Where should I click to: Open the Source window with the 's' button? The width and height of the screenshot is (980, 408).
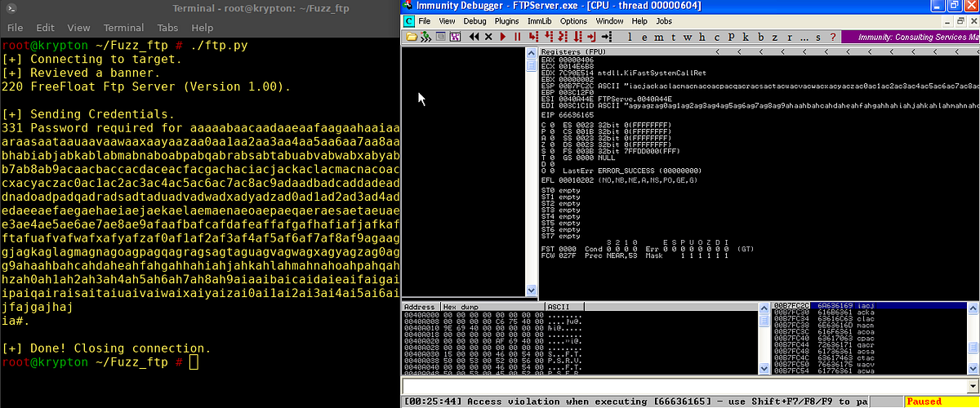818,37
